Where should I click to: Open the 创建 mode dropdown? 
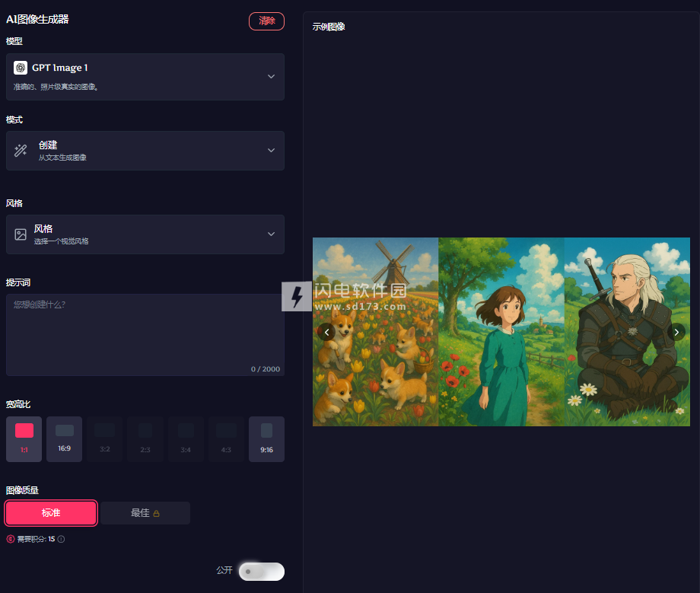(145, 151)
